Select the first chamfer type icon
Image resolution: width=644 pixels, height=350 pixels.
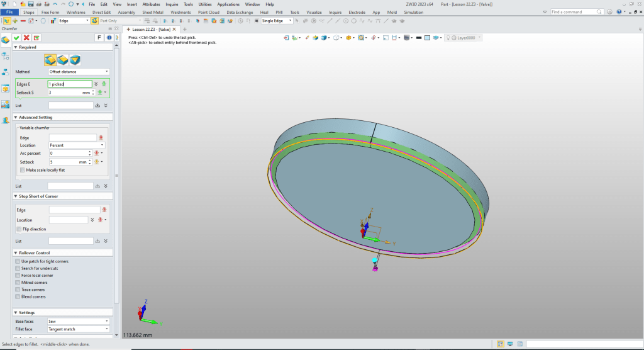pyautogui.click(x=50, y=59)
